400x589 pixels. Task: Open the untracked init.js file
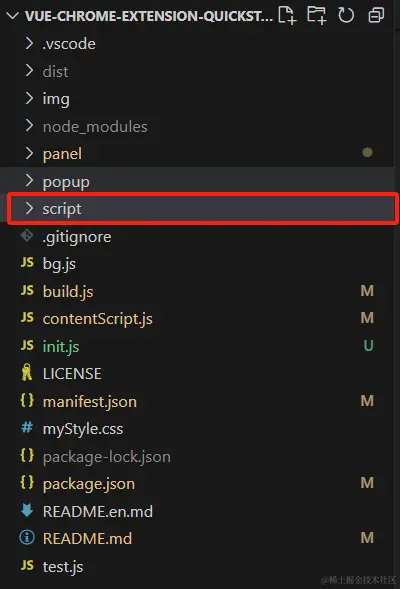click(x=61, y=346)
